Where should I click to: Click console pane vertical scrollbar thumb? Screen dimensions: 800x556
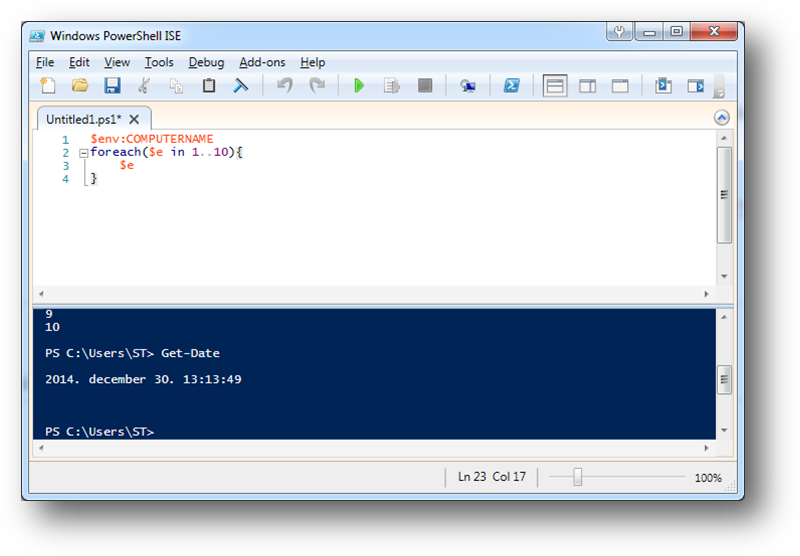point(724,380)
